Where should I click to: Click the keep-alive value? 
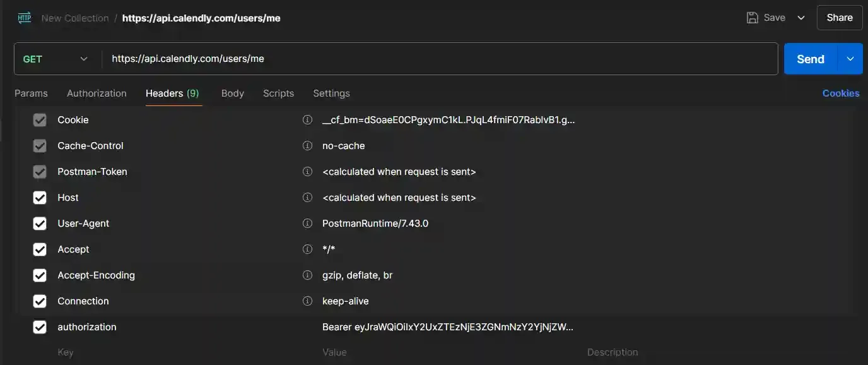pyautogui.click(x=346, y=301)
